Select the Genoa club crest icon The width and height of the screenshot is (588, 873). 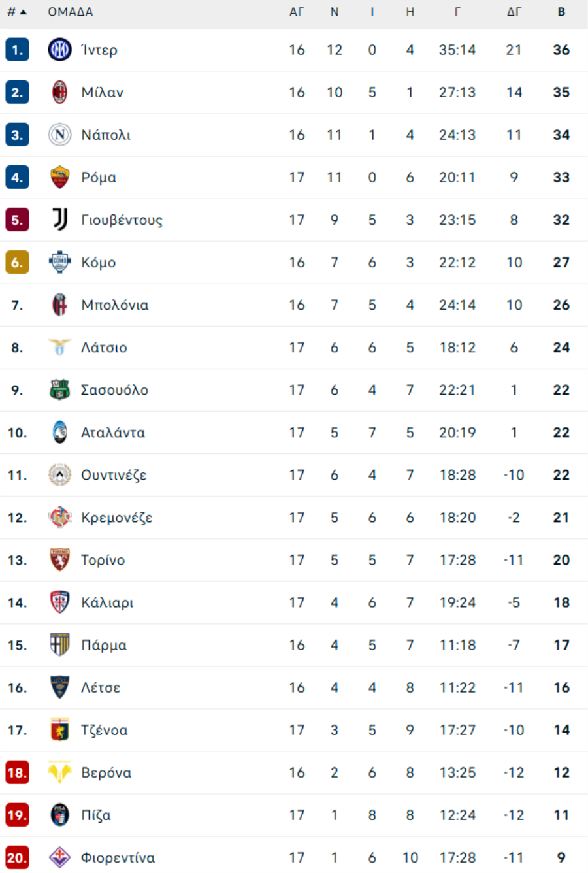[x=59, y=730]
